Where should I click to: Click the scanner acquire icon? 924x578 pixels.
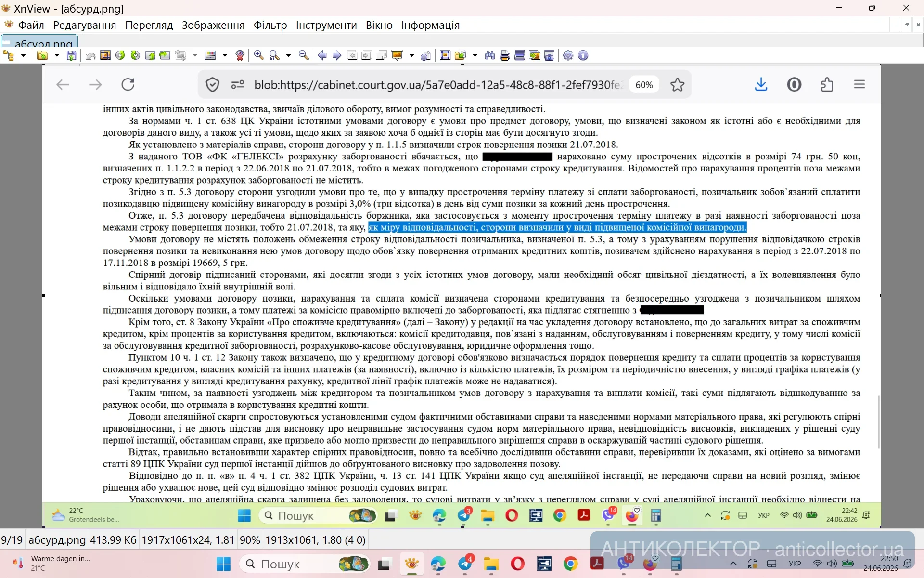[x=520, y=55]
